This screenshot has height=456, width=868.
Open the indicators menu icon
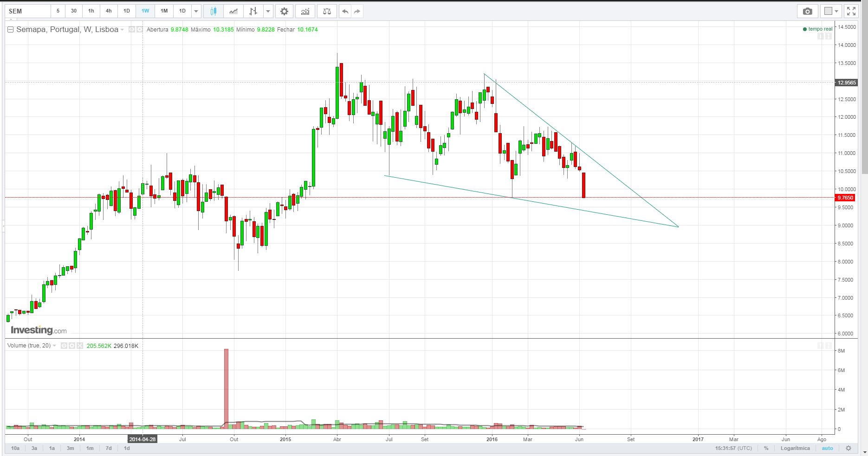tap(305, 11)
